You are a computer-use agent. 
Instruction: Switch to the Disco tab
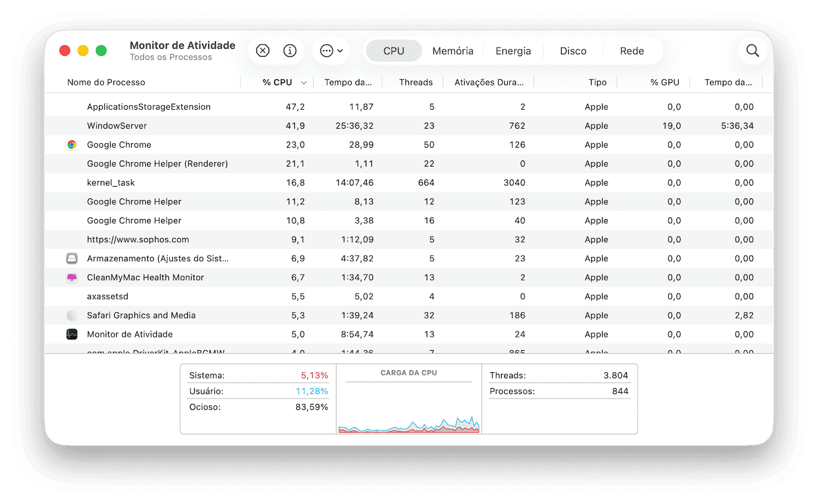coord(573,51)
